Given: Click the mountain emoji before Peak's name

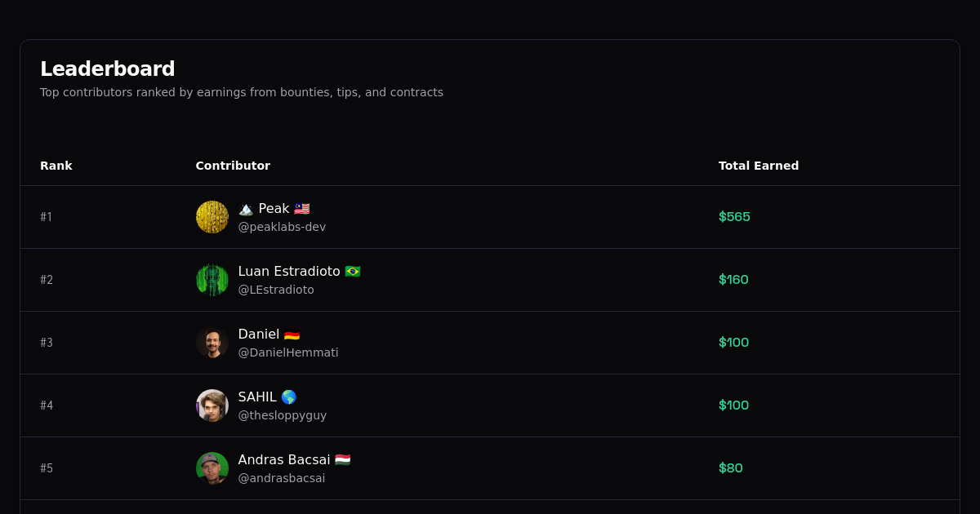Looking at the screenshot, I should coord(245,208).
